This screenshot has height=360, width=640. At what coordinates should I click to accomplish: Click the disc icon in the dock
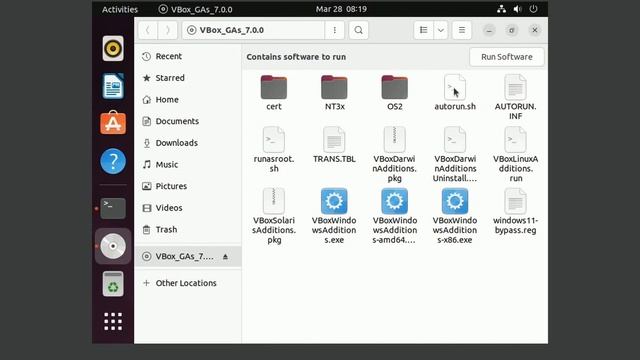pyautogui.click(x=113, y=246)
